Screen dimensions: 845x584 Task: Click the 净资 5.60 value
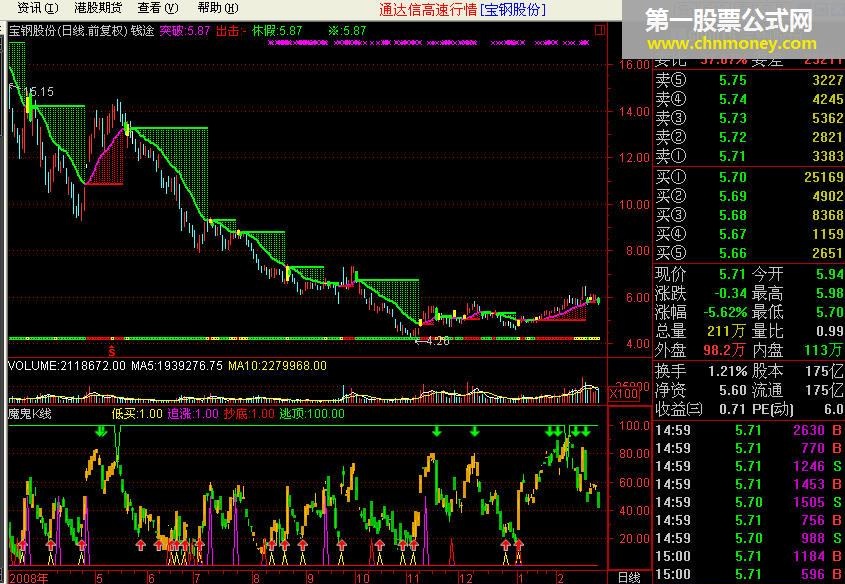(733, 390)
